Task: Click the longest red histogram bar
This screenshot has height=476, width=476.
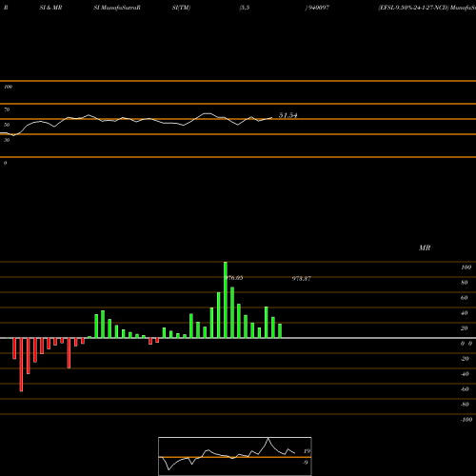Action: pyautogui.click(x=21, y=365)
